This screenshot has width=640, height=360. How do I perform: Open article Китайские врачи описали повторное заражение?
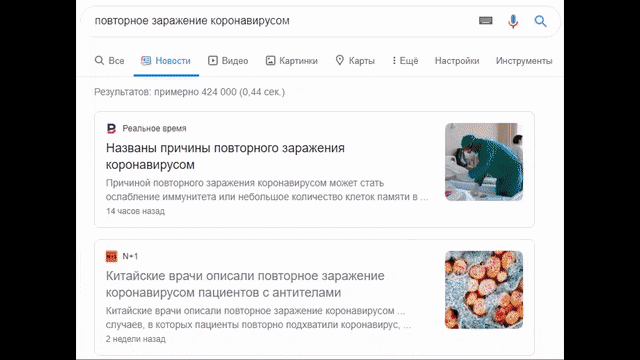(245, 284)
